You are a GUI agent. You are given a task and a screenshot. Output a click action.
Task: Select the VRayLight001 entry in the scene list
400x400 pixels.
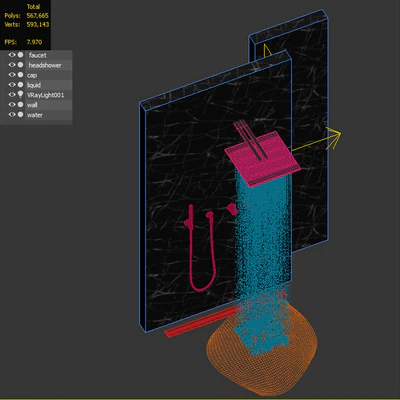pos(48,95)
